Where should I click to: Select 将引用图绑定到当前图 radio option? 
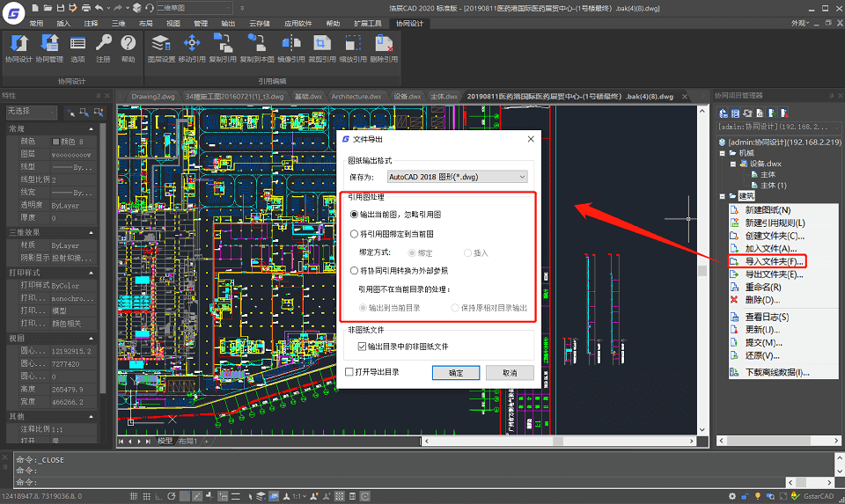[354, 234]
